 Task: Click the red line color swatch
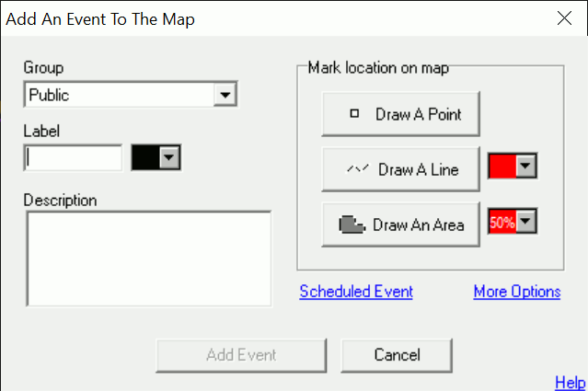pyautogui.click(x=502, y=167)
